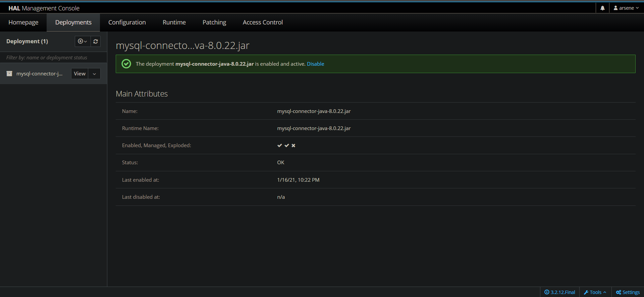Click the deployment filter input field

53,58
